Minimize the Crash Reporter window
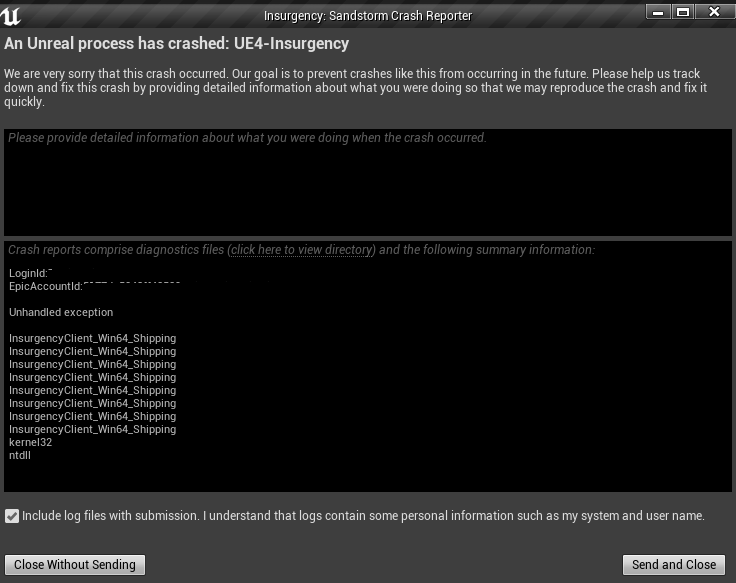 click(x=658, y=12)
